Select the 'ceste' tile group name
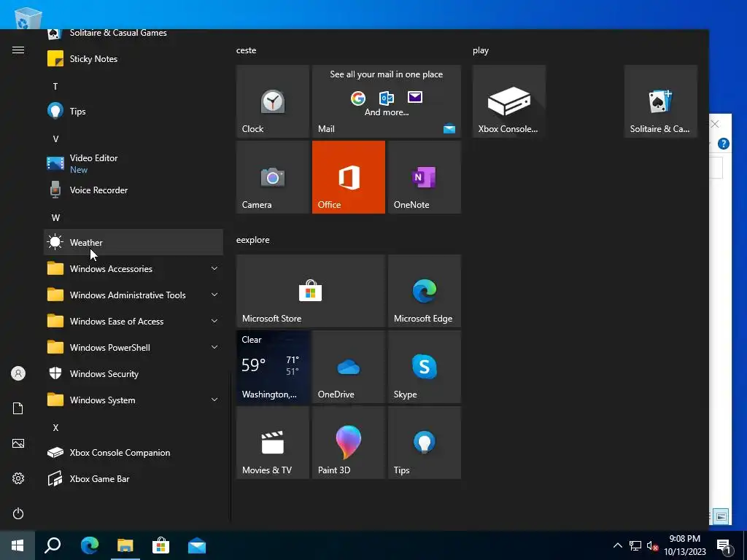Viewport: 747px width, 560px height. point(247,50)
